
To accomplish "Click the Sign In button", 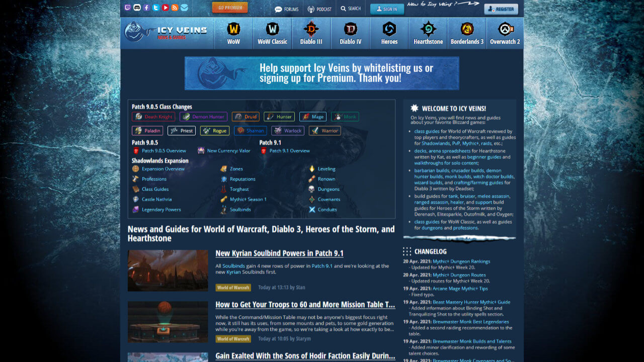I will click(x=387, y=9).
